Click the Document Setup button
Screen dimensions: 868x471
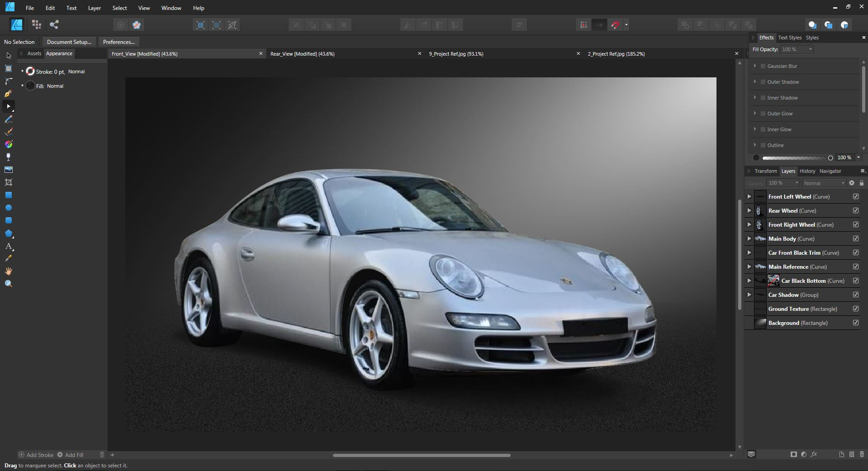pos(69,42)
